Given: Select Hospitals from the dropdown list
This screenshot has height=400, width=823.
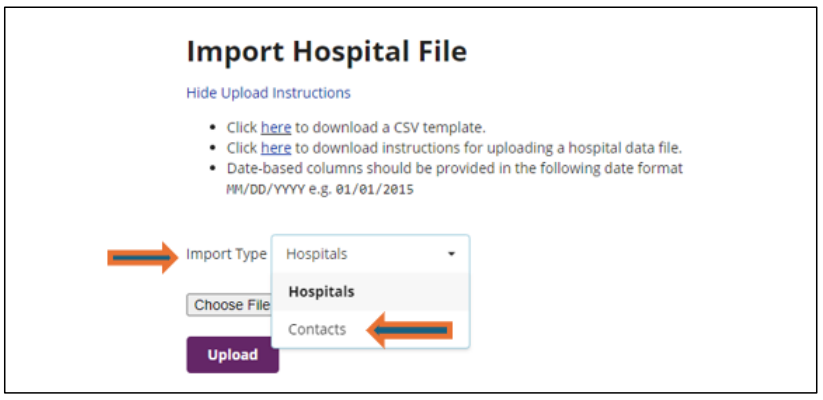Looking at the screenshot, I should pyautogui.click(x=321, y=292).
